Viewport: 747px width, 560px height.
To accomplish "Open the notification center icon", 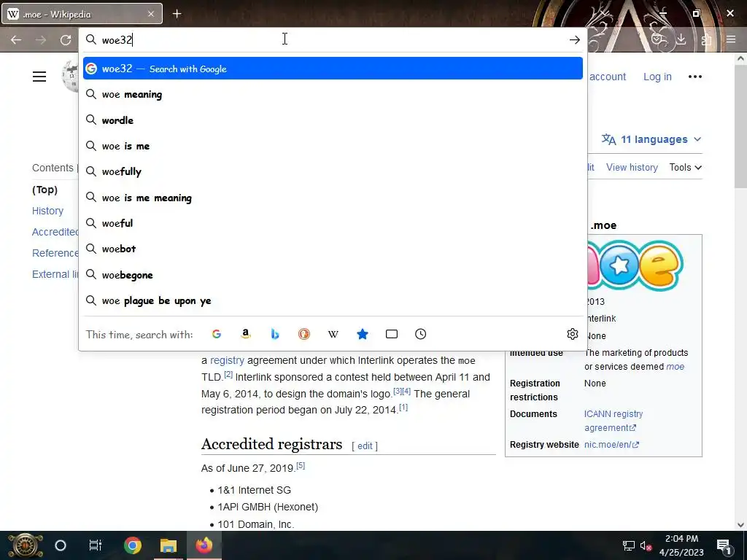I will 724,545.
